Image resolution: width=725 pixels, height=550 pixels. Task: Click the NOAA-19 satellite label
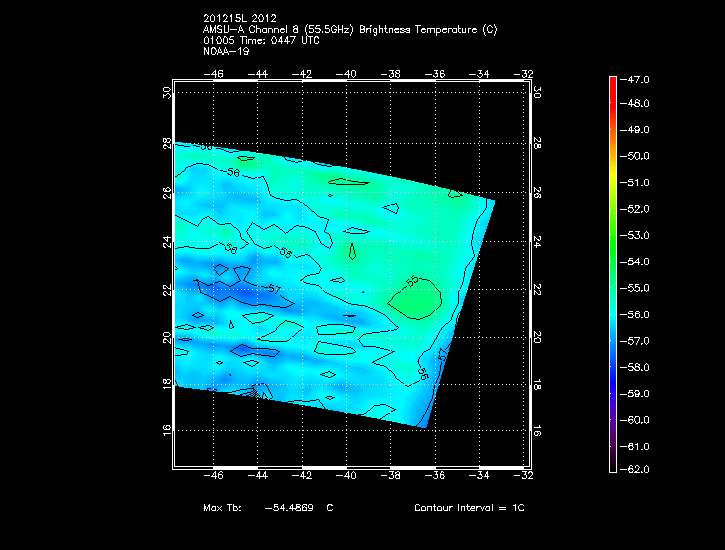(x=225, y=50)
